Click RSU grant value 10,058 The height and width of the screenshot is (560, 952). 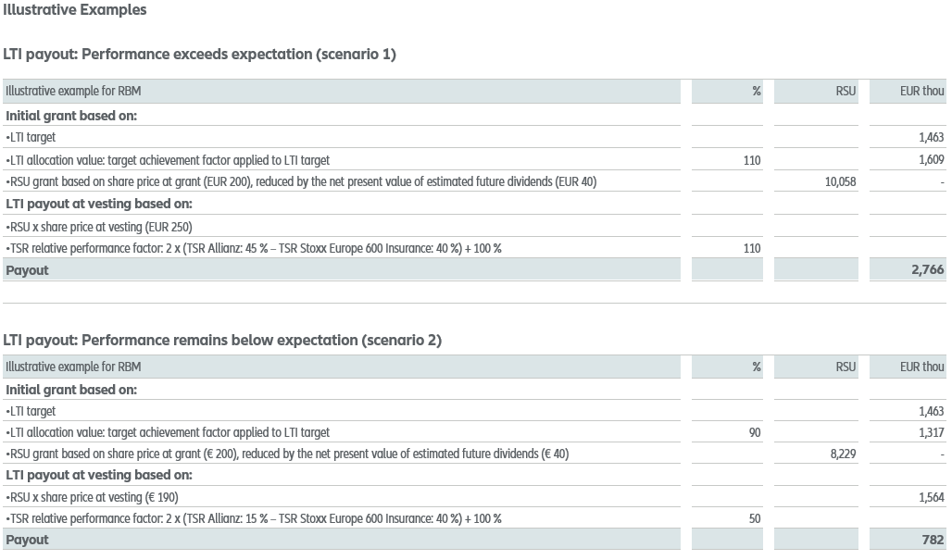pyautogui.click(x=840, y=182)
